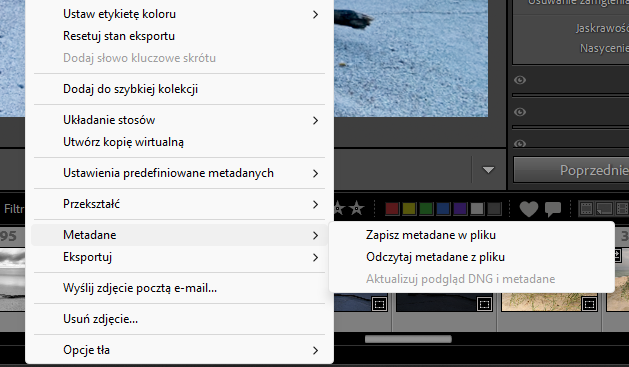Click the filmstrip horizontal scrollbar thumb

point(408,339)
